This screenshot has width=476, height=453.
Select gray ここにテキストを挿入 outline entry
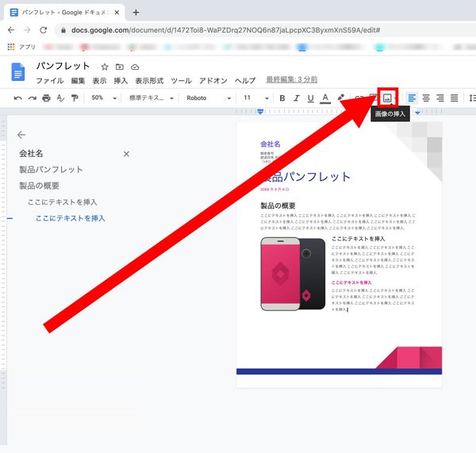pyautogui.click(x=62, y=202)
